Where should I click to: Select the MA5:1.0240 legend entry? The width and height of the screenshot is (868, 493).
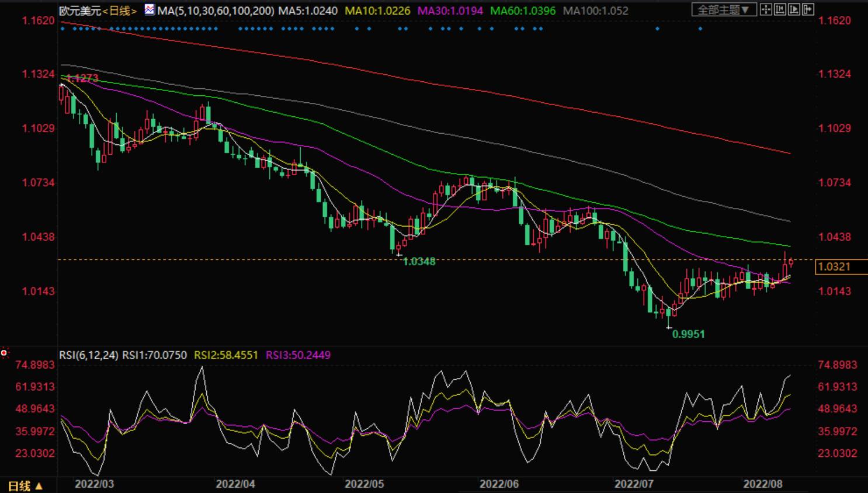coord(308,11)
